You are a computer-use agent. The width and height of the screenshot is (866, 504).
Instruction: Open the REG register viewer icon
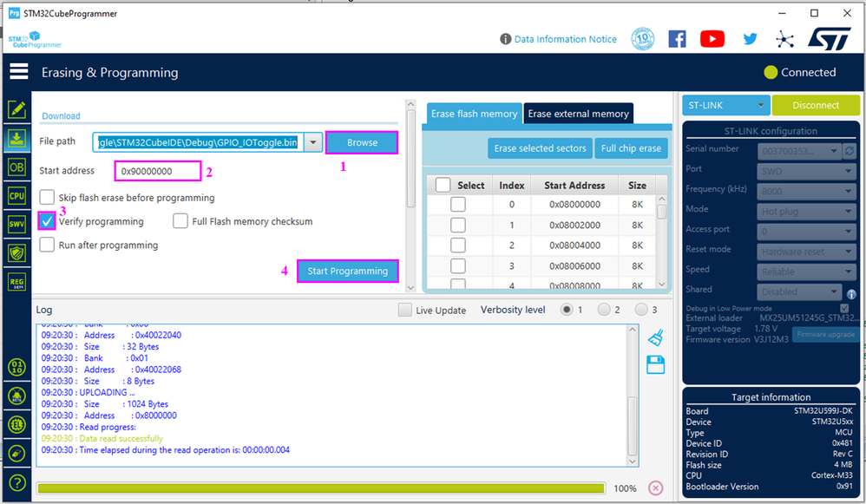click(x=16, y=282)
